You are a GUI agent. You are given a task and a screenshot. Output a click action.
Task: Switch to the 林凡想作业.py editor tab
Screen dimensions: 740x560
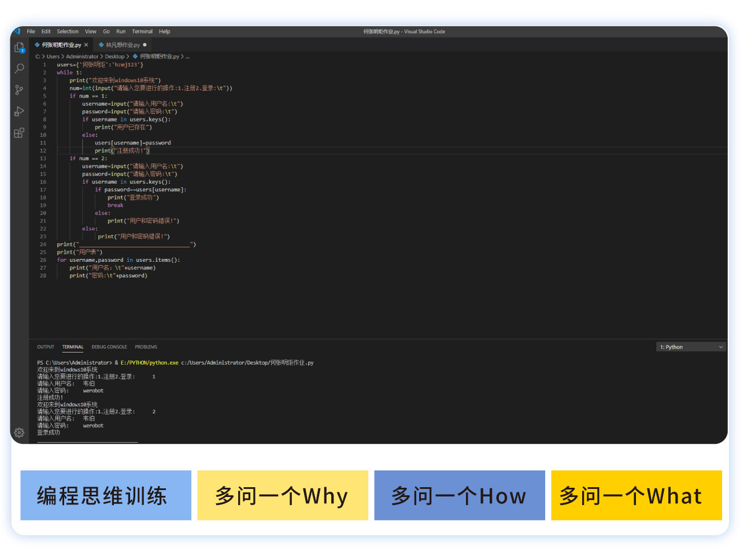pos(123,44)
